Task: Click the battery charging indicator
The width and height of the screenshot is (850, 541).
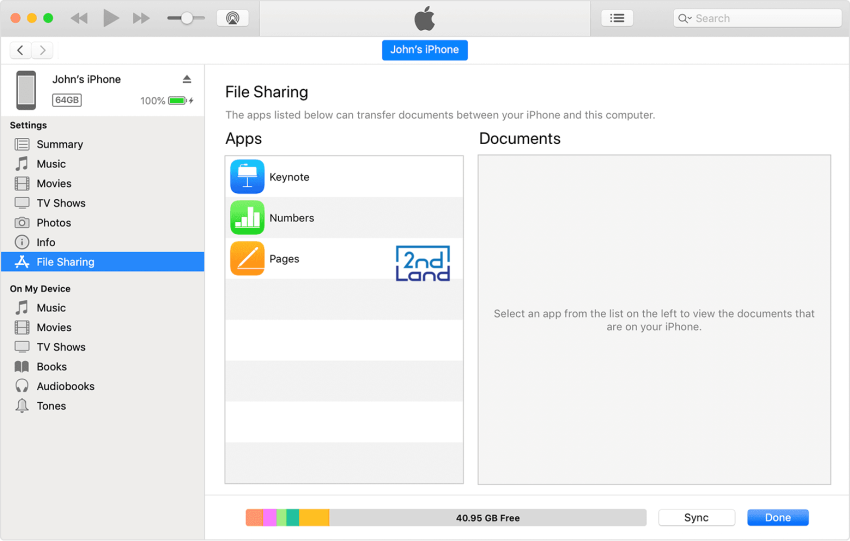Action: point(181,100)
